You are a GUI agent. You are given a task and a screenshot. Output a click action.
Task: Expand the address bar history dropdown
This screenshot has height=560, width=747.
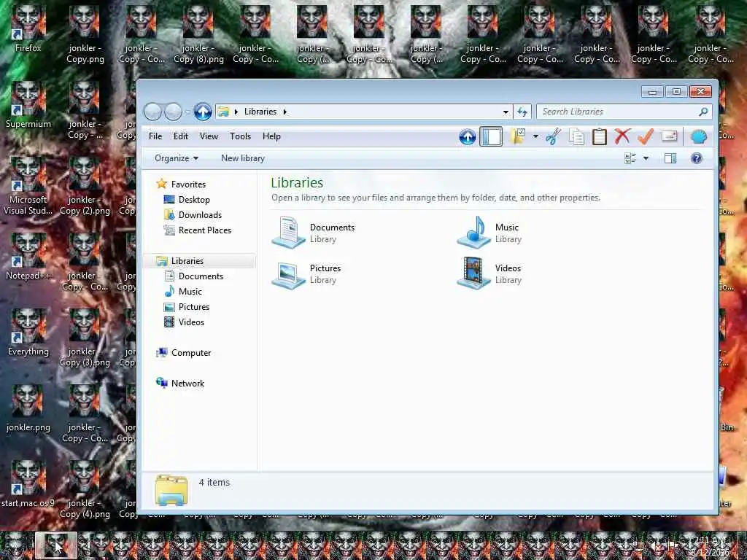506,112
